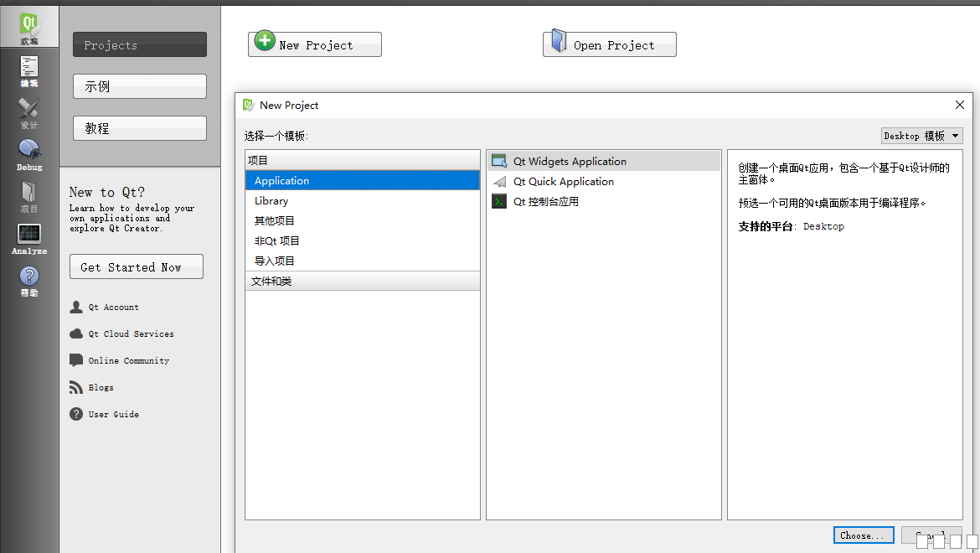Viewport: 980px width, 553px height.
Task: Open the Projects mode icon in sidebar
Action: pos(29,197)
